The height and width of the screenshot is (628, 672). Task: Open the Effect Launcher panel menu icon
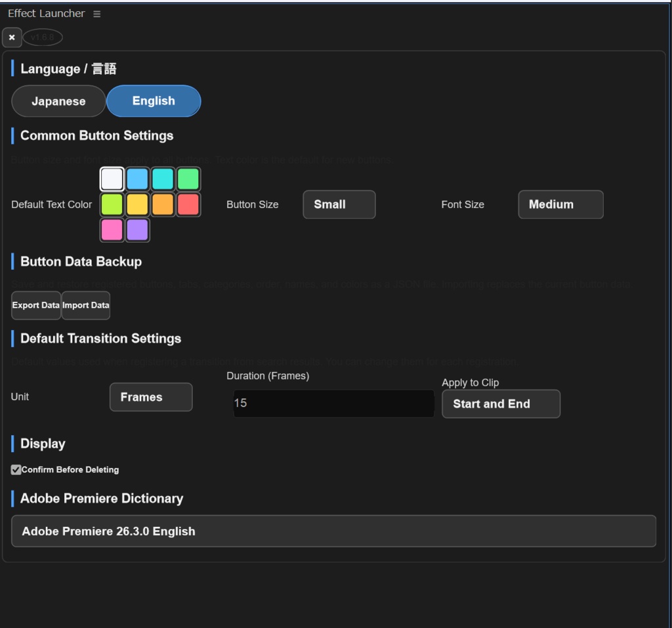[97, 14]
